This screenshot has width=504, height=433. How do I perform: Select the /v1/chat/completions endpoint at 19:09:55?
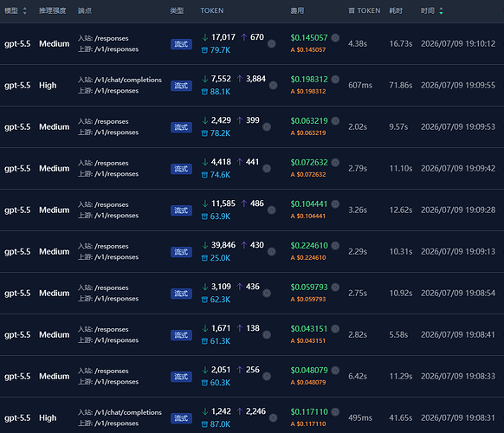pyautogui.click(x=128, y=80)
